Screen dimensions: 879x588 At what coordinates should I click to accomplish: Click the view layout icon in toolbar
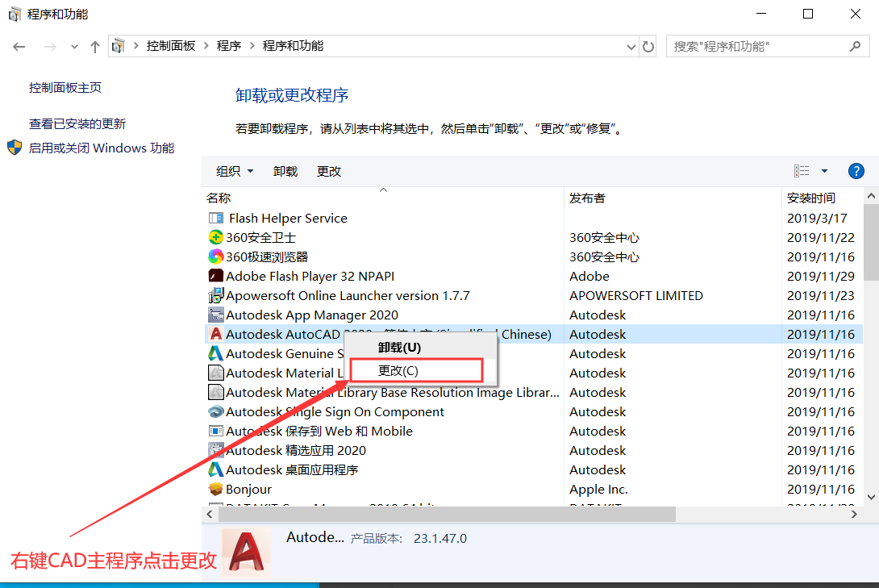(802, 171)
